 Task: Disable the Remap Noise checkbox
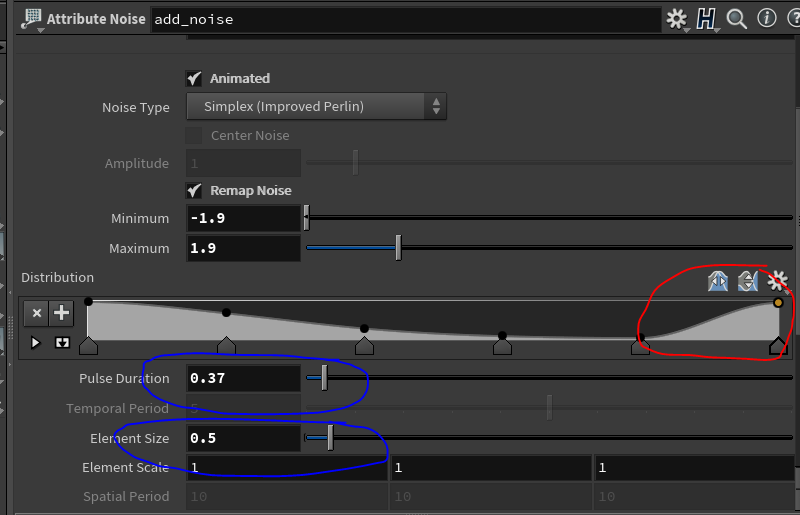pos(194,190)
